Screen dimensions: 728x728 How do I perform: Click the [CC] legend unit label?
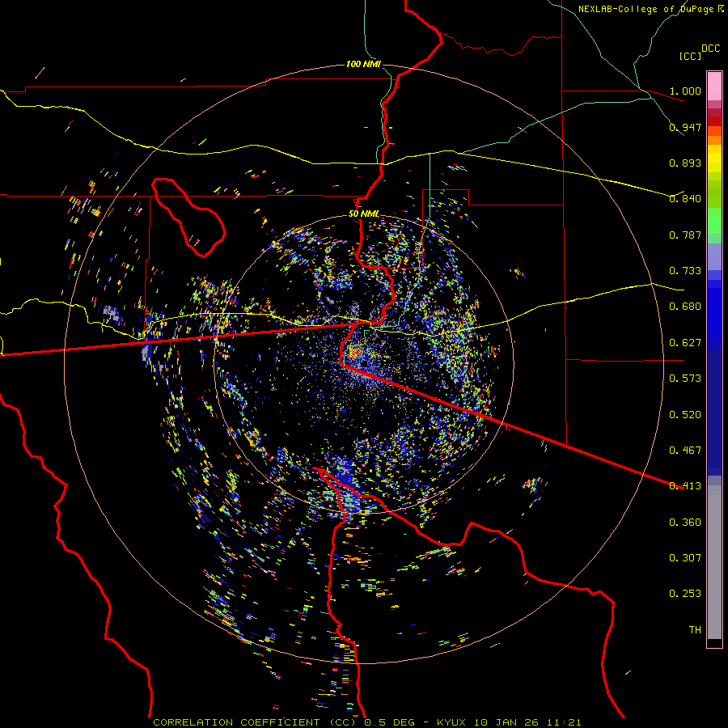point(691,56)
